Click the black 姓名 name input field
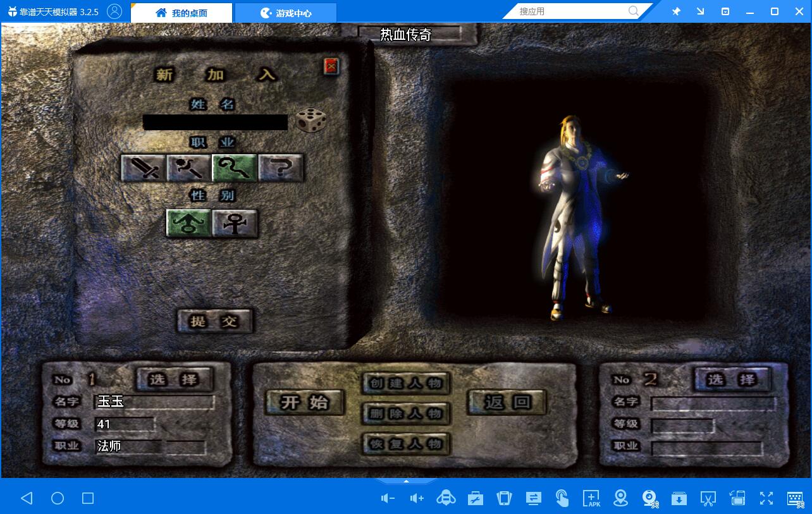 (x=215, y=122)
